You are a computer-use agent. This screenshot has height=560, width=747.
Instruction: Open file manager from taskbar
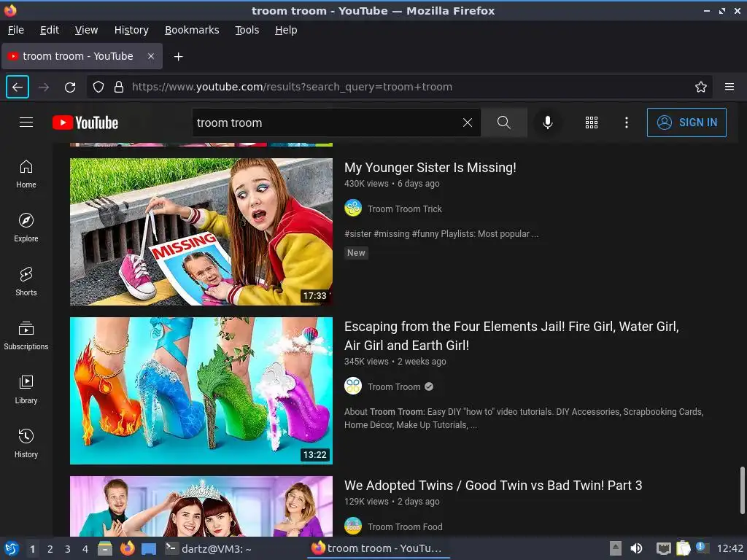point(105,548)
